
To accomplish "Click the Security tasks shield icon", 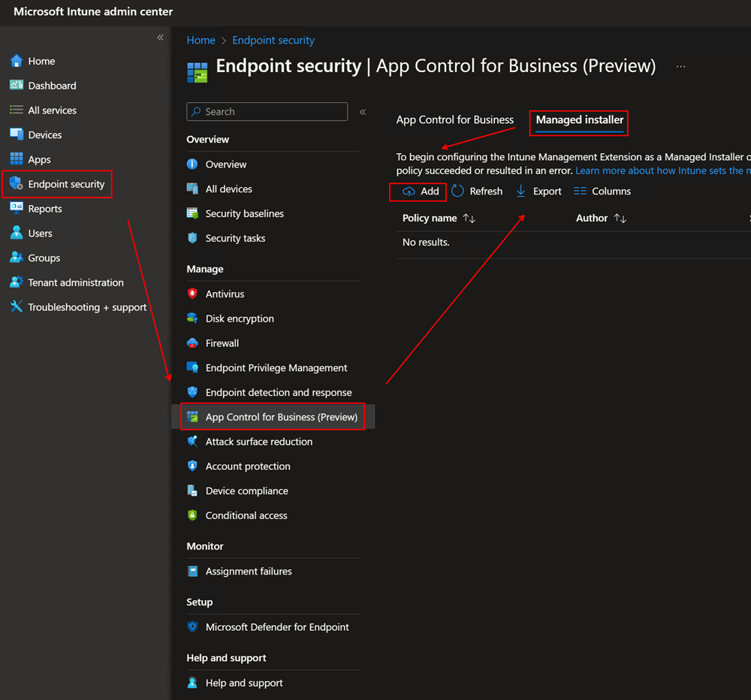I will click(x=192, y=238).
